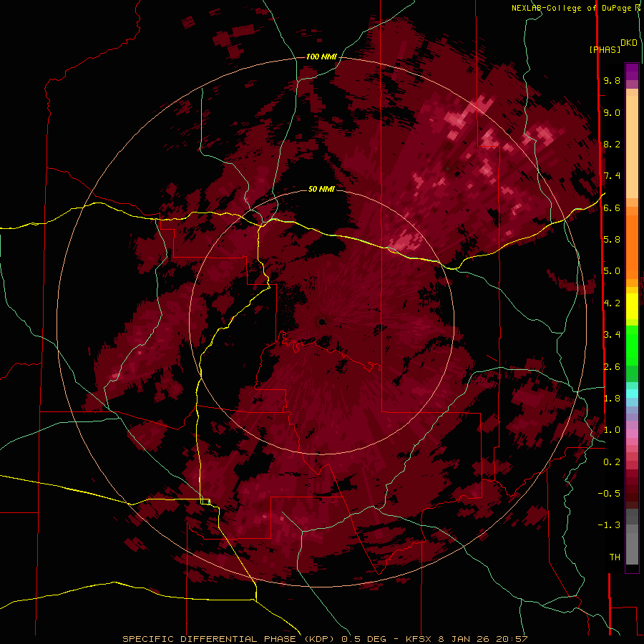The image size is (644, 644).
Task: Select the orange color bar segment
Action: point(632,248)
